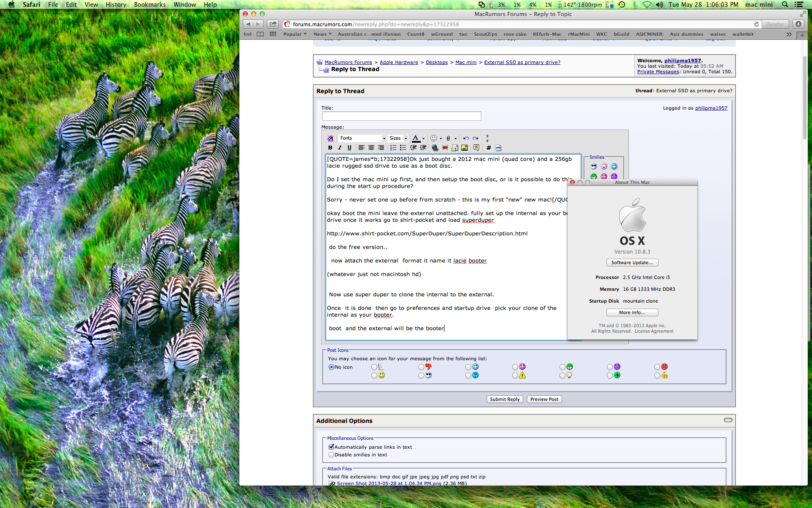Increase indent of the message text
Viewport: 812px width, 508px height.
[423, 148]
